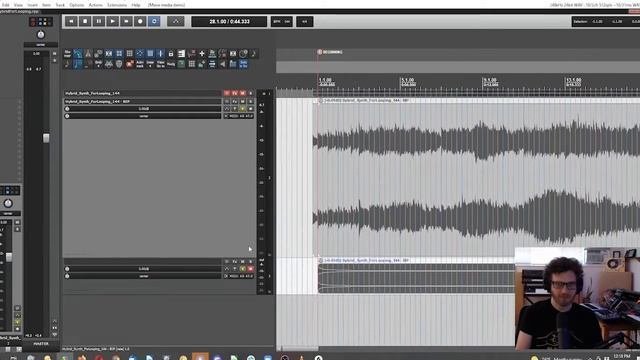Open the Insert menu
Viewport: 640px width, 360px height.
33,5
